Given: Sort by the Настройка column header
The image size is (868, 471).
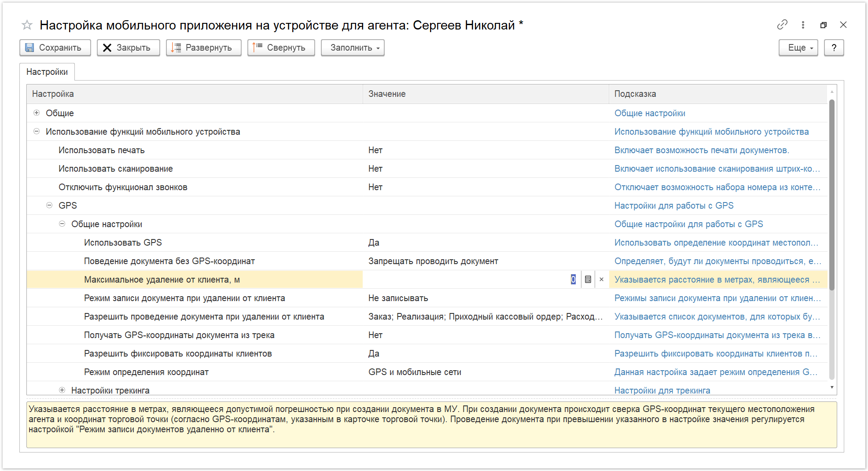Looking at the screenshot, I should tap(195, 94).
